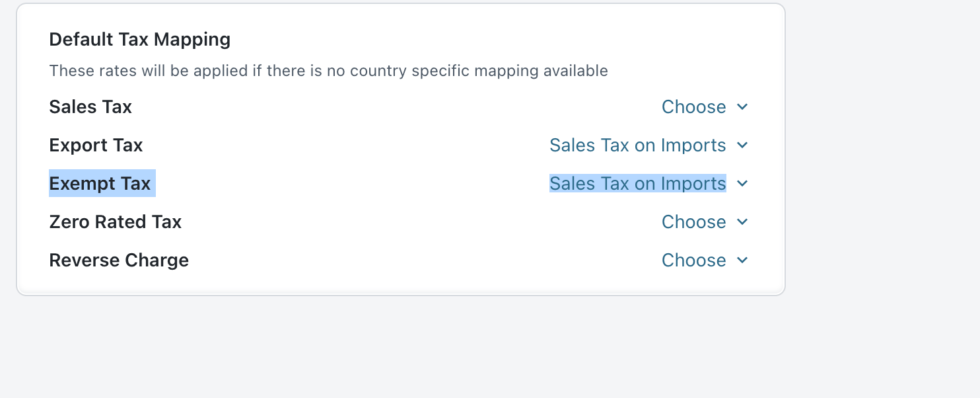Image resolution: width=980 pixels, height=398 pixels.
Task: Click the Export Tax row label
Action: 96,145
